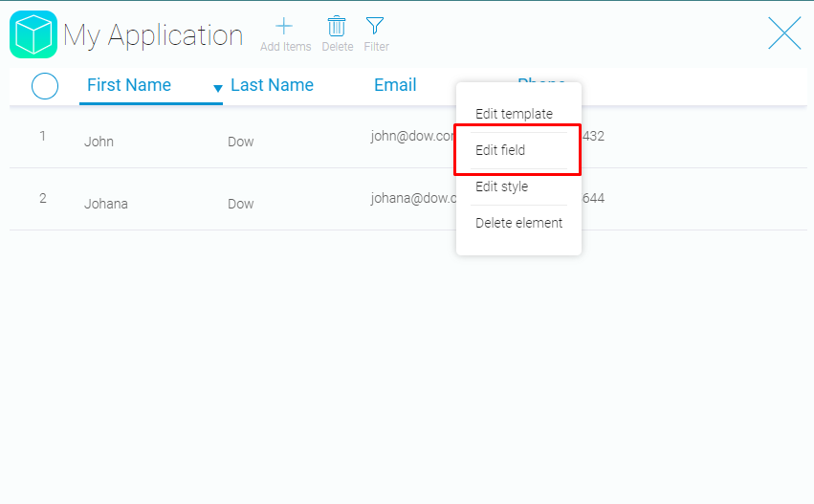Choose Edit style menu option
814x504 pixels.
501,186
